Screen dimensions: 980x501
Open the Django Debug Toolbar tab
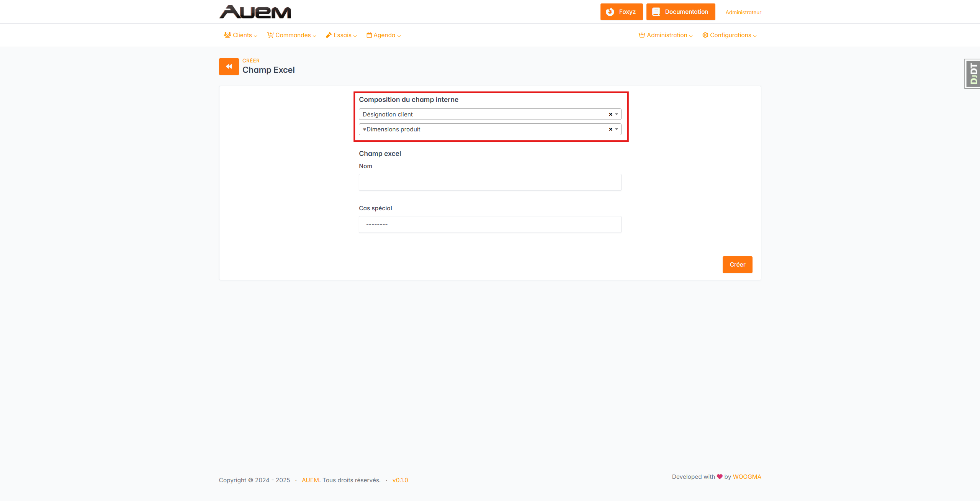tap(973, 74)
